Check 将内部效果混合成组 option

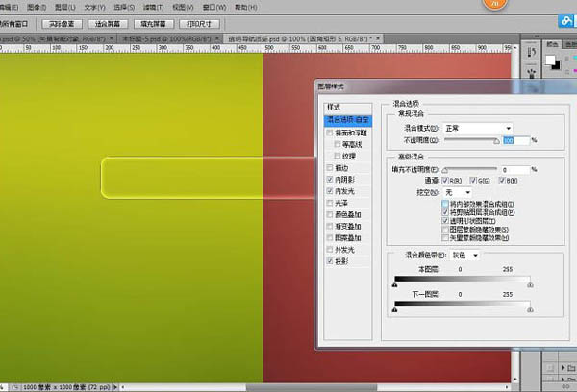coord(445,204)
